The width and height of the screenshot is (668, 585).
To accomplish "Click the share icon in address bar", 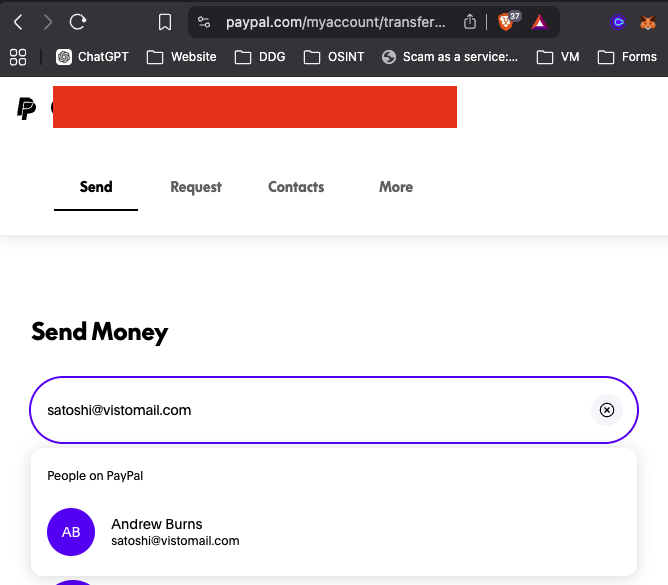I will 470,22.
